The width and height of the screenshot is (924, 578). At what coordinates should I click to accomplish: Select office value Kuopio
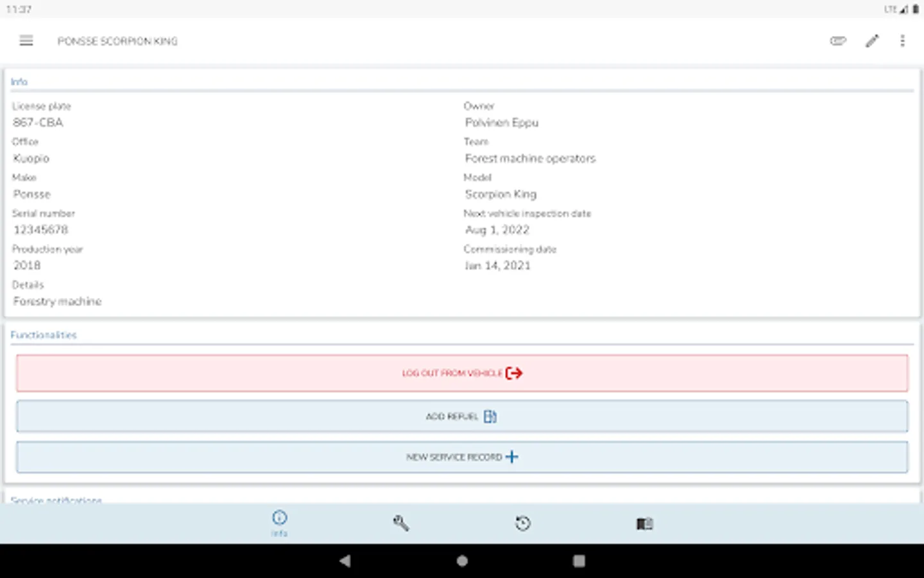[x=31, y=159]
